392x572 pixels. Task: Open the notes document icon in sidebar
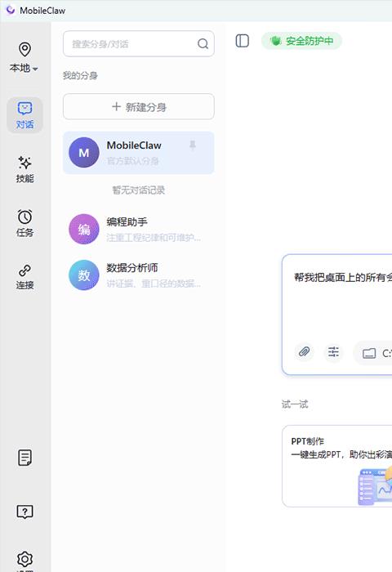[24, 458]
